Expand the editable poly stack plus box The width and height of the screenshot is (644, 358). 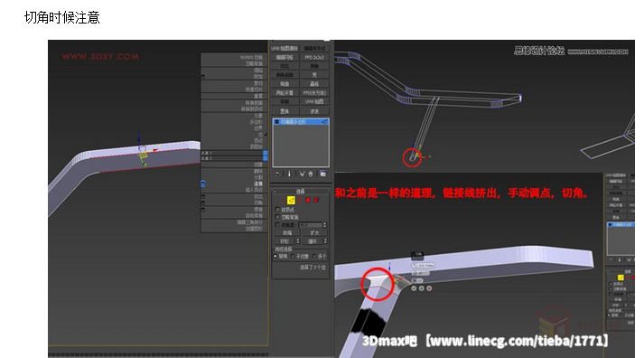pos(276,122)
